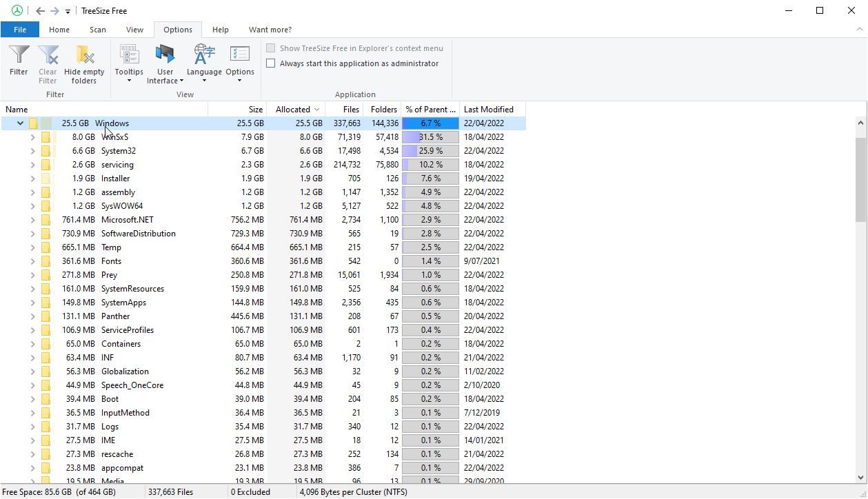This screenshot has width=868, height=499.
Task: Open the quick access toolbar dropdown arrow
Action: pos(68,12)
